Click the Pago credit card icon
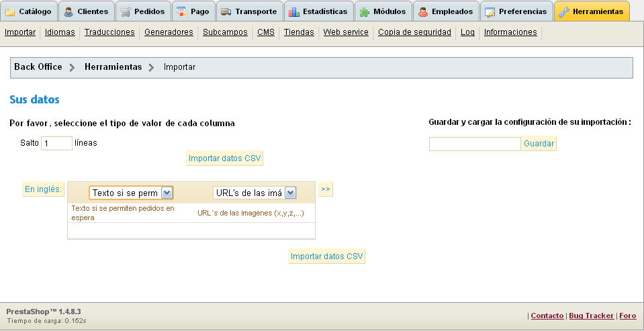 click(181, 12)
